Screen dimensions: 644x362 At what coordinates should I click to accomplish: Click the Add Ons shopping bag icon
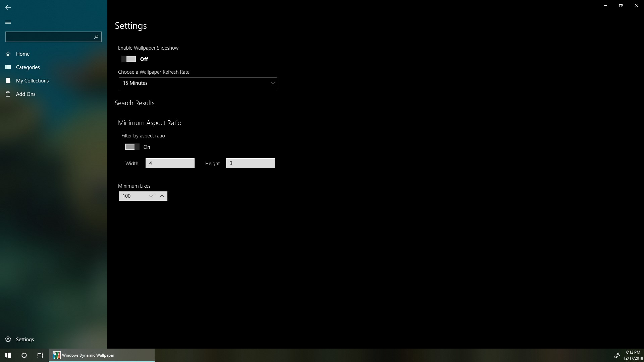pyautogui.click(x=8, y=94)
